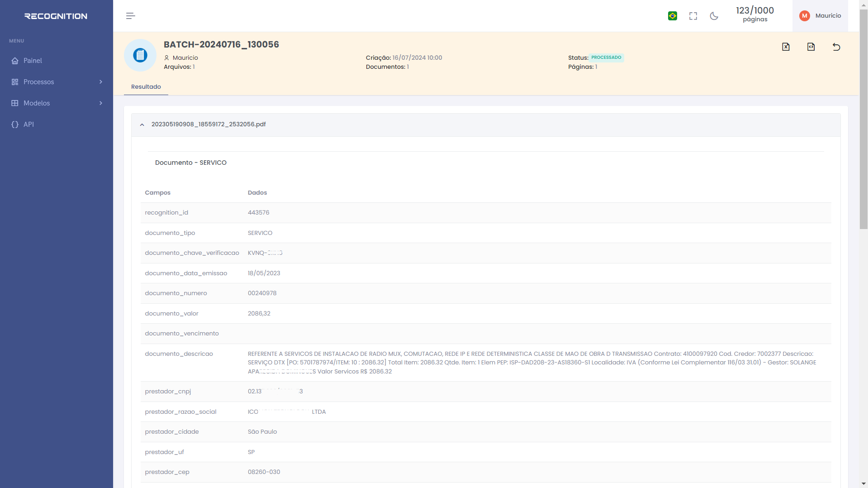Click the batch document icon
The height and width of the screenshot is (488, 868).
click(x=140, y=55)
